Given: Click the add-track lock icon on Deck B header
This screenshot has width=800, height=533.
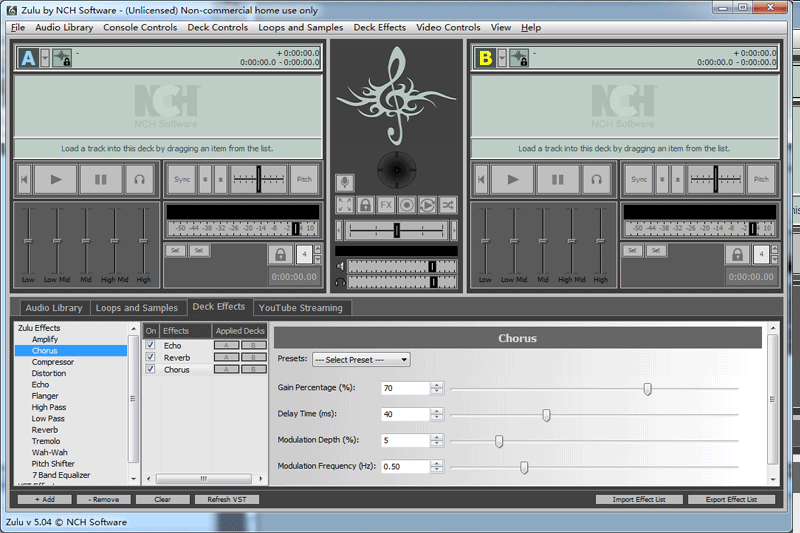Looking at the screenshot, I should click(519, 58).
